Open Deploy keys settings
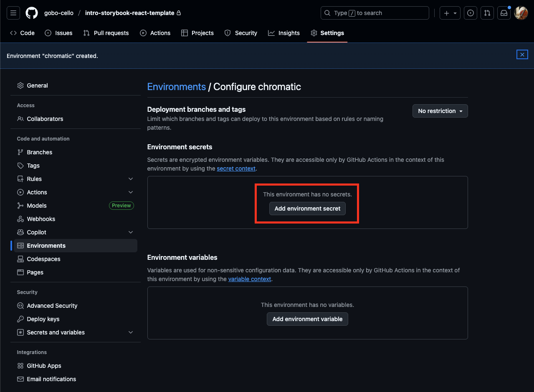The image size is (534, 392). 76,319
